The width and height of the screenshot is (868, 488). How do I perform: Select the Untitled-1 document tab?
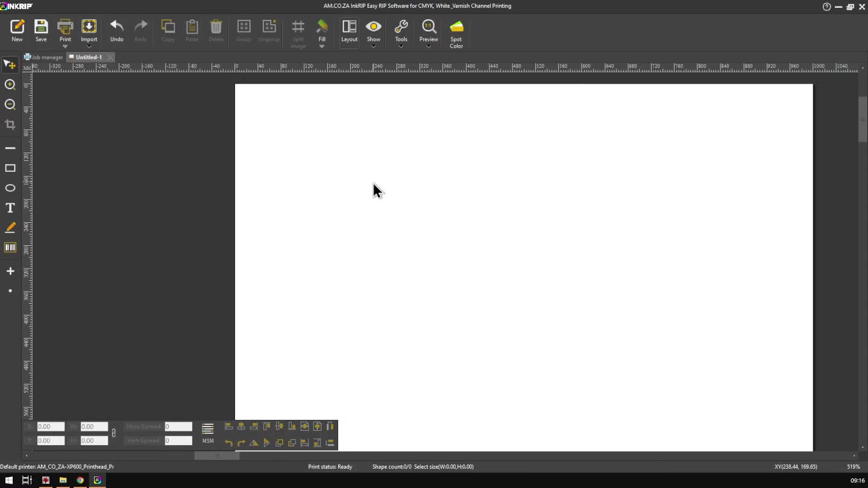click(x=88, y=57)
